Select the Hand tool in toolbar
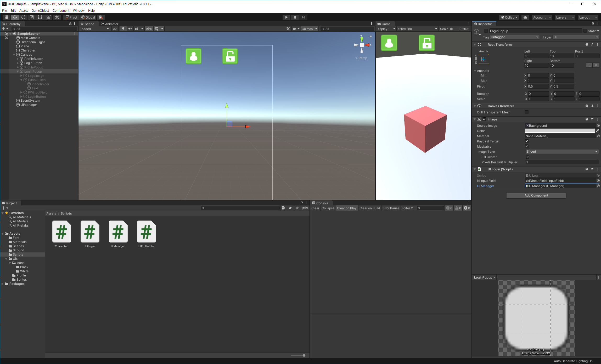 [7, 17]
